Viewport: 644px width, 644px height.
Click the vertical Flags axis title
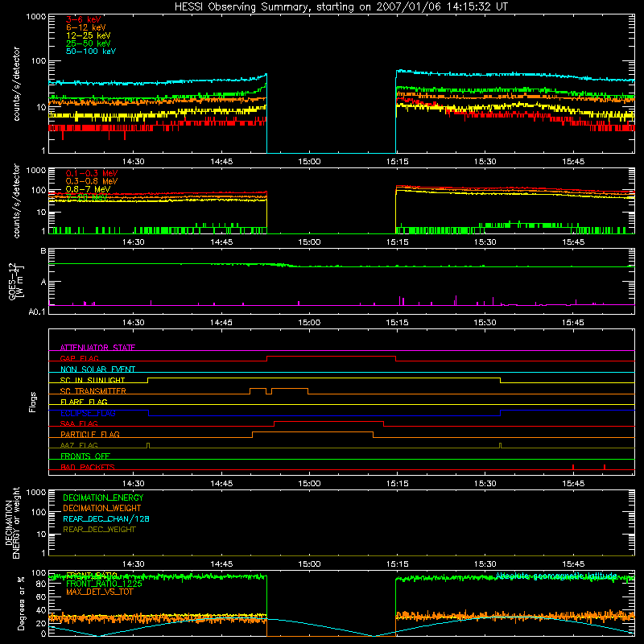32,402
